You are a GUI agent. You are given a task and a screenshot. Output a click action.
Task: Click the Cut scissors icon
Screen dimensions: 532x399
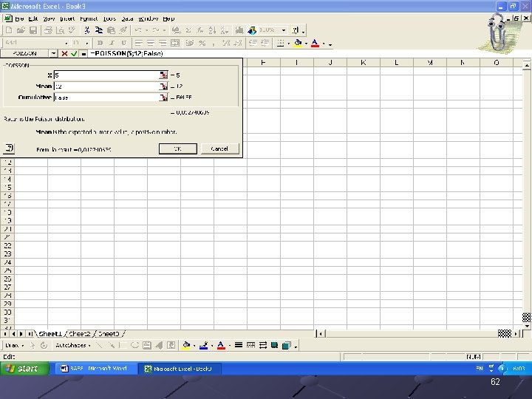87,30
